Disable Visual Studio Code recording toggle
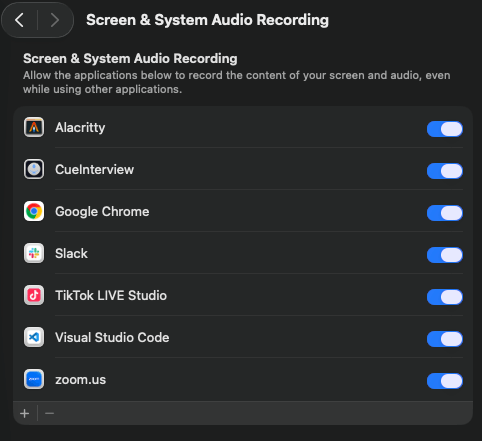 [445, 339]
